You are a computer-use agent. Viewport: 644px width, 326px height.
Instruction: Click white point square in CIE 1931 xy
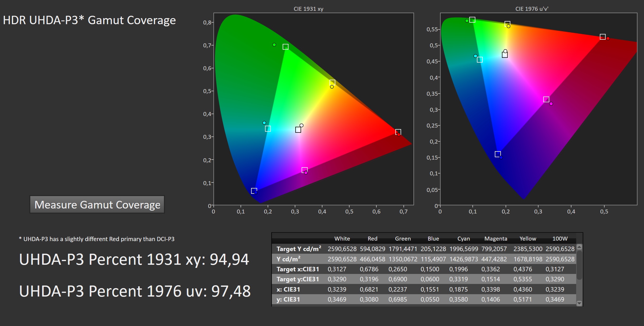pos(298,130)
